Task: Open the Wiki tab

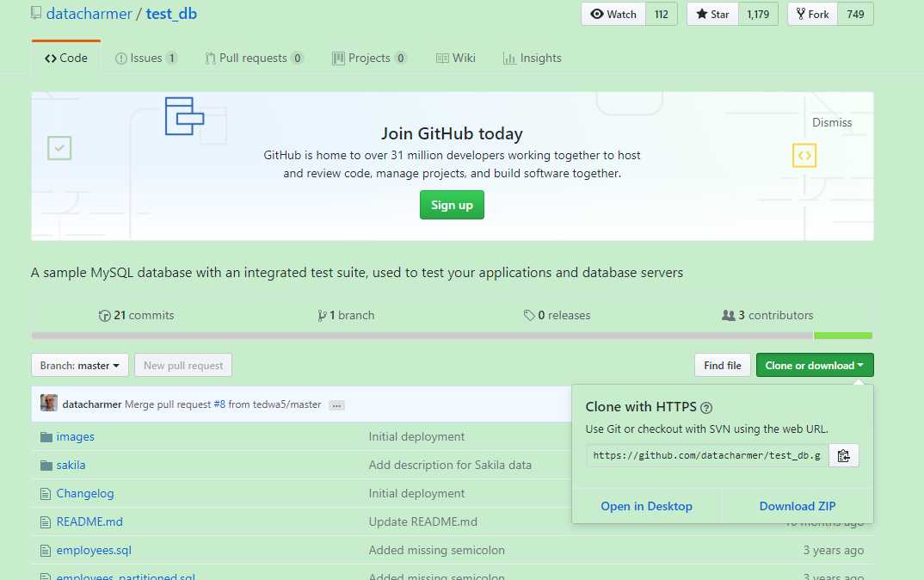Action: pos(455,58)
